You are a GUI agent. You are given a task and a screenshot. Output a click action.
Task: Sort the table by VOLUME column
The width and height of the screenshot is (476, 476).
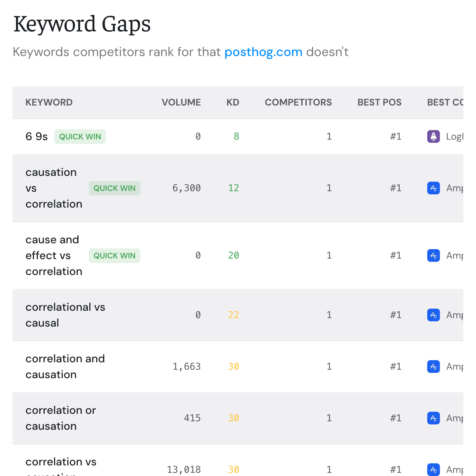[x=181, y=102]
